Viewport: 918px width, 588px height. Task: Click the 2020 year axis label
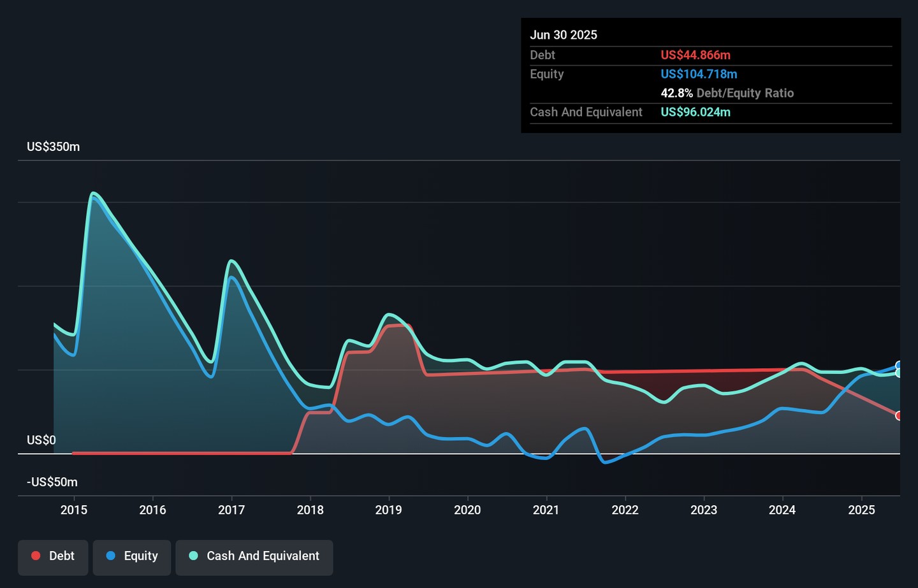click(467, 510)
